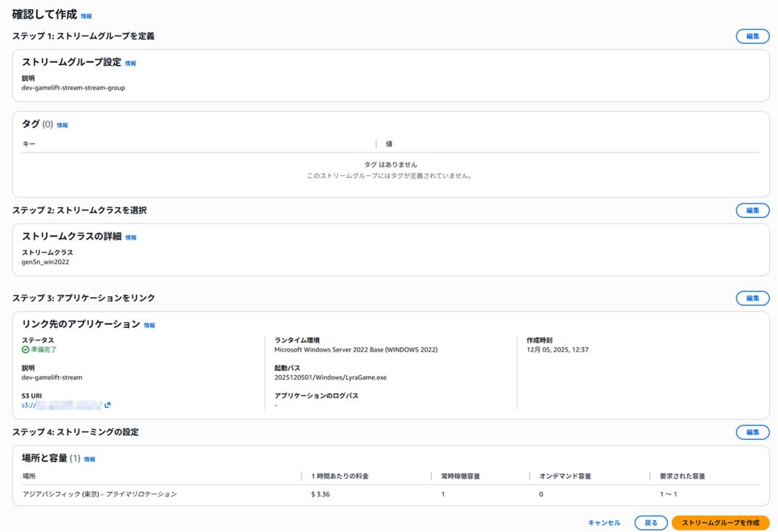Screen dimensions: 778x532
Task: Select the アジアパシフィック (東京) location row
Action: coord(100,494)
